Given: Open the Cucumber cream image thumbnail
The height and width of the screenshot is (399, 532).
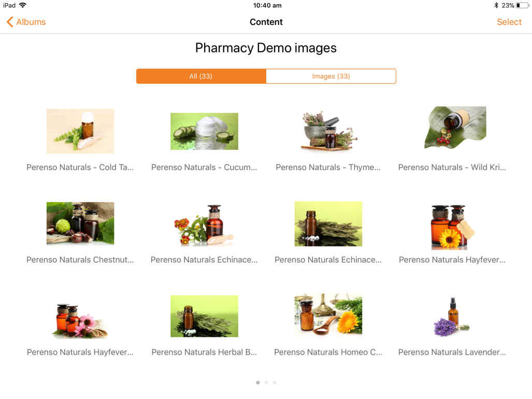Looking at the screenshot, I should tap(204, 131).
